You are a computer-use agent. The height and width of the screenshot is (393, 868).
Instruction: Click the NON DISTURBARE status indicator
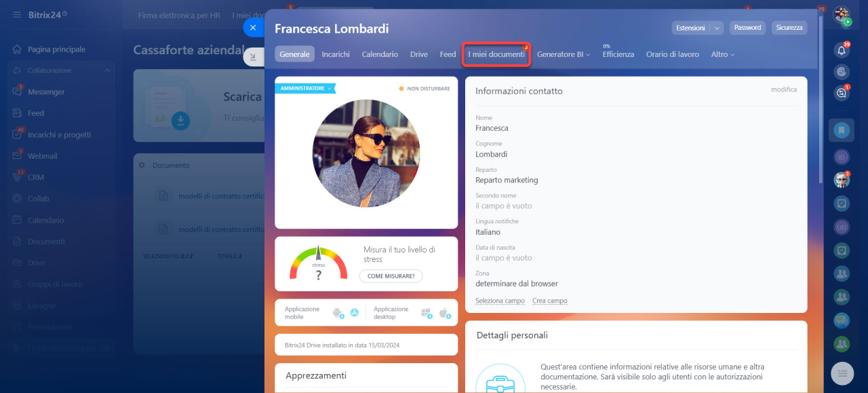425,88
